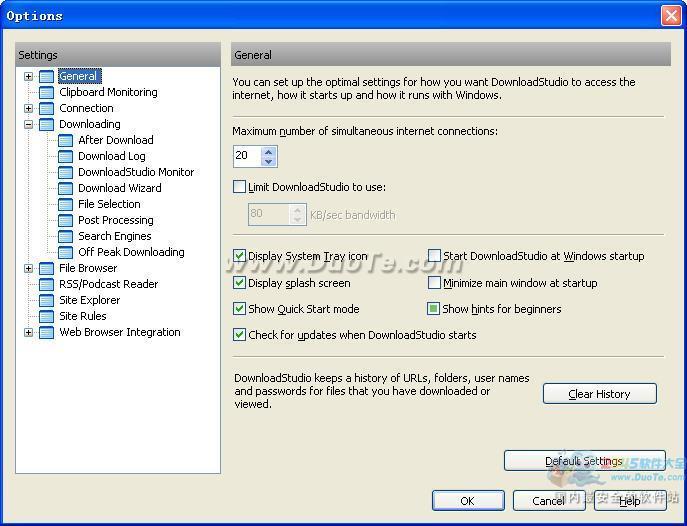687x526 pixels.
Task: Click the RSS/Podcast Reader page icon
Action: (46, 285)
